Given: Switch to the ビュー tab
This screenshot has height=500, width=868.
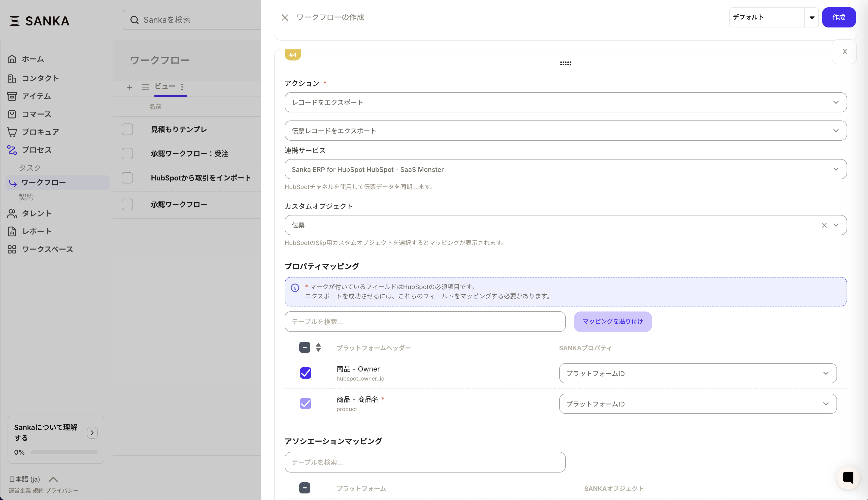Looking at the screenshot, I should [x=165, y=87].
